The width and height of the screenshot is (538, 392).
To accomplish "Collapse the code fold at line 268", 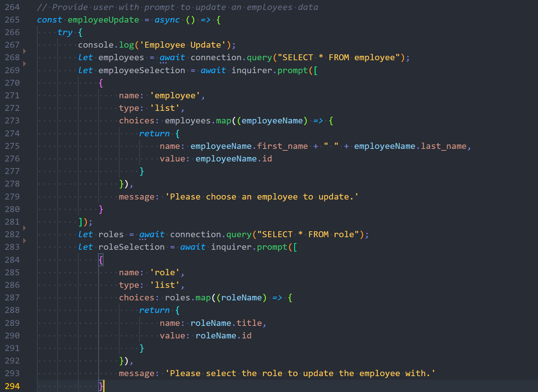I will [x=24, y=51].
